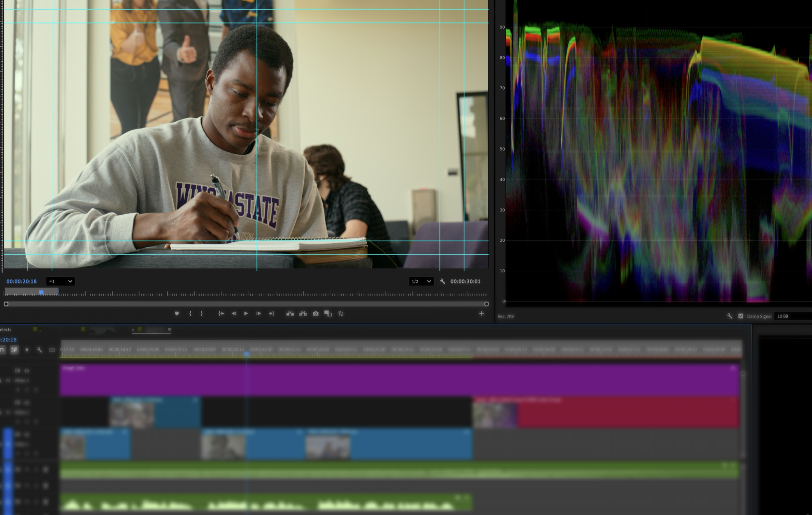Disable the Clamp Signal checkbox
812x515 pixels.
pyautogui.click(x=741, y=317)
